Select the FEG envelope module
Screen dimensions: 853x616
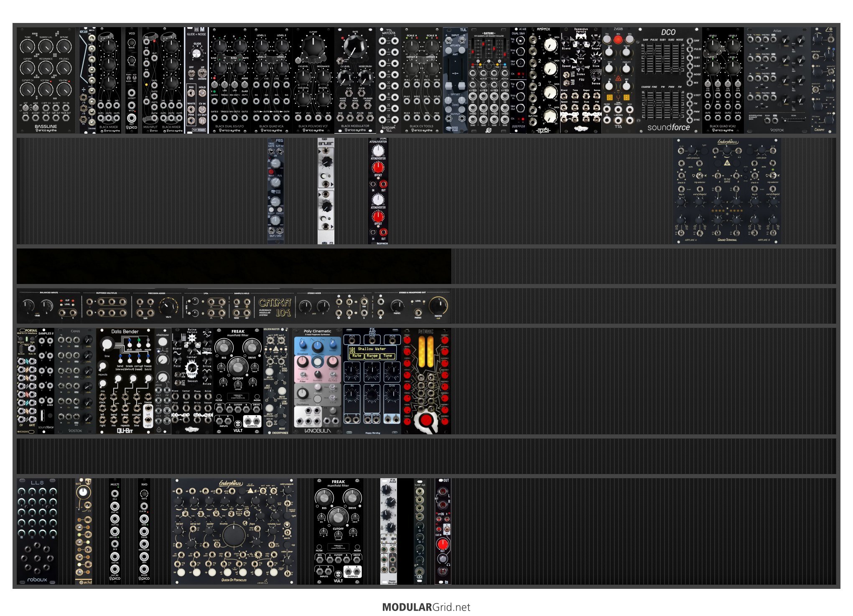[x=276, y=191]
